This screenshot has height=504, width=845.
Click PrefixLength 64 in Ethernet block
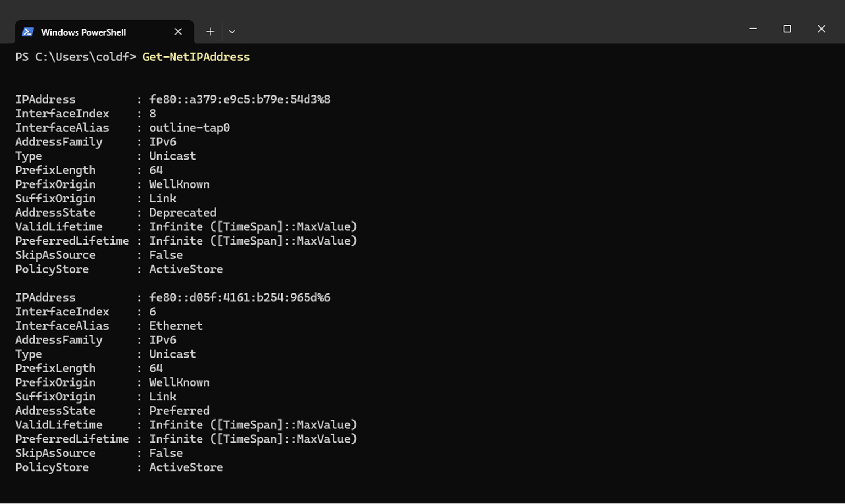pos(156,368)
